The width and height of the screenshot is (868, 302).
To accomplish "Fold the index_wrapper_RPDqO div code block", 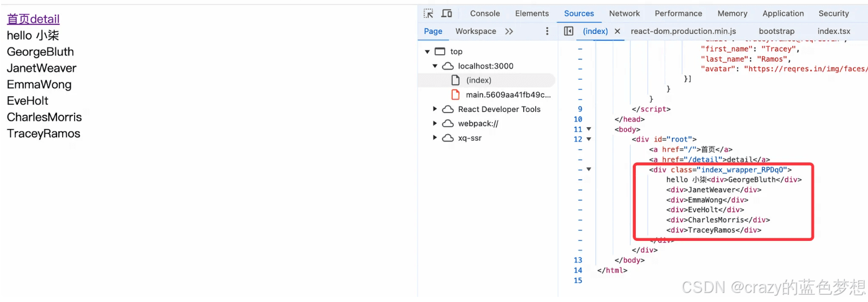I will [x=589, y=169].
